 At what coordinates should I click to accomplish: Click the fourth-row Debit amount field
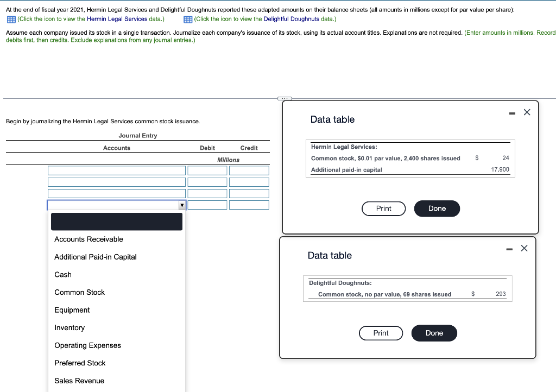tap(207, 205)
